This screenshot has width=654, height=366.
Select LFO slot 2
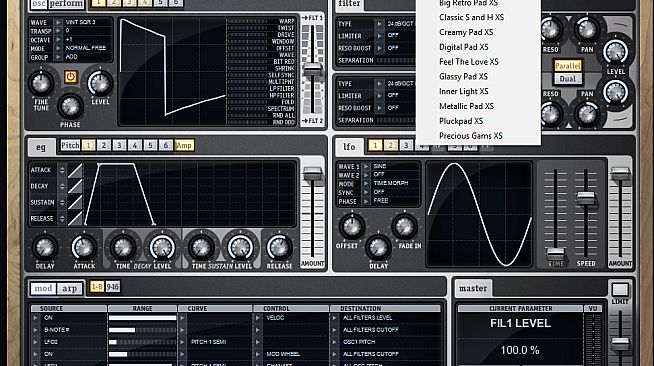point(390,145)
